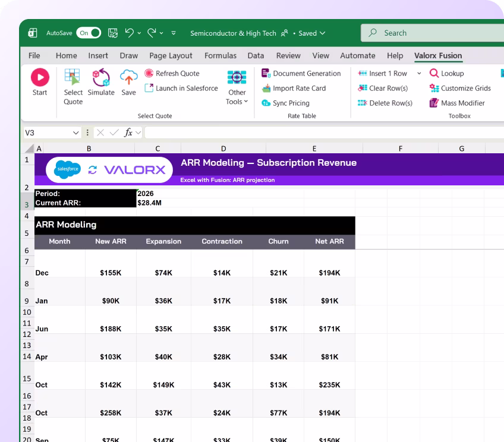Switch to the Review tab

[288, 56]
